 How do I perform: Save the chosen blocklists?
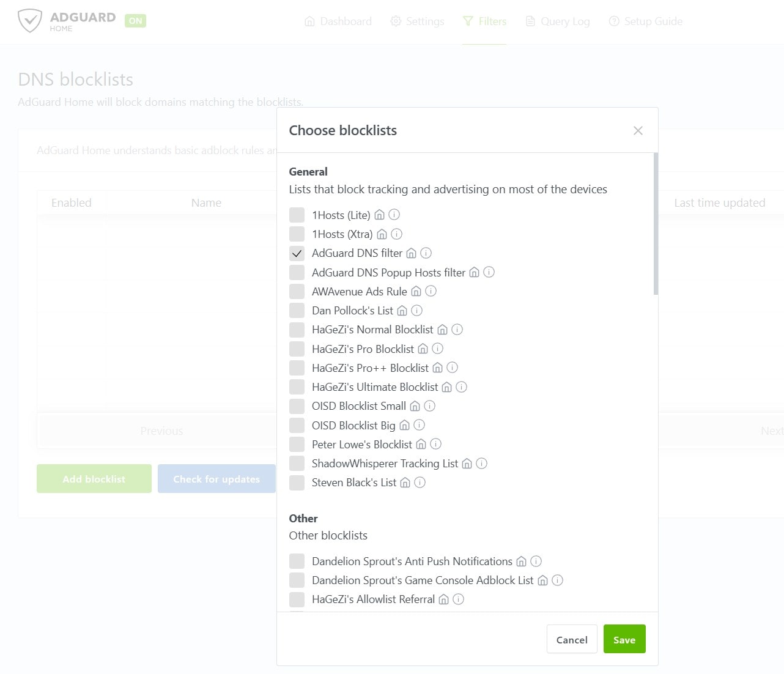point(624,639)
